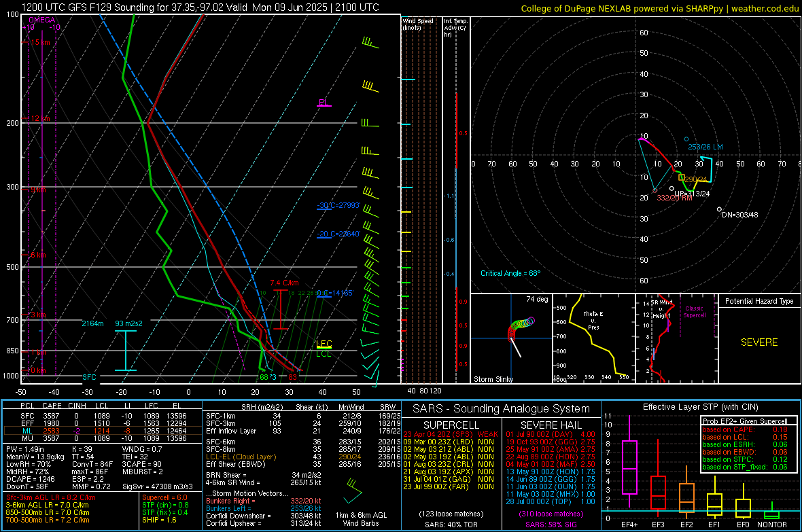Click the 1km & 6km AGL Wind Barbs caption

coord(361,519)
